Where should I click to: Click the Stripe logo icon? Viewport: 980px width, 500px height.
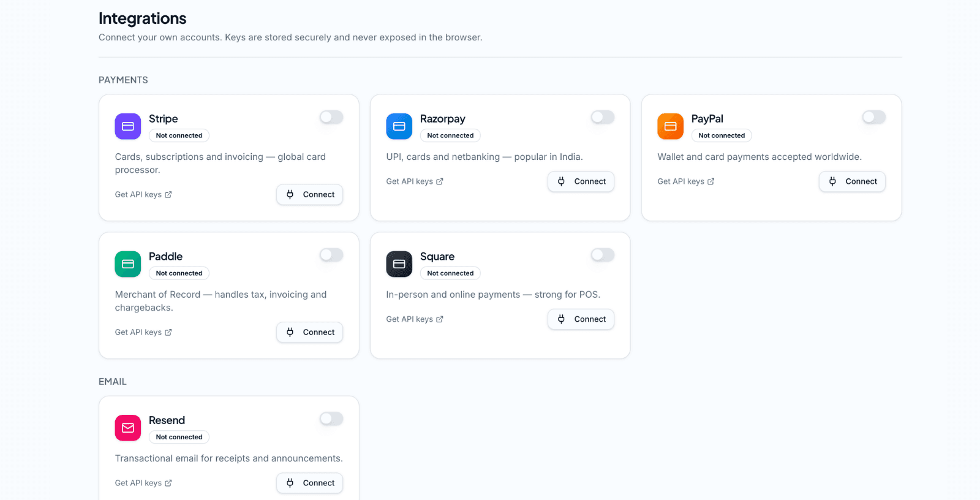point(127,126)
